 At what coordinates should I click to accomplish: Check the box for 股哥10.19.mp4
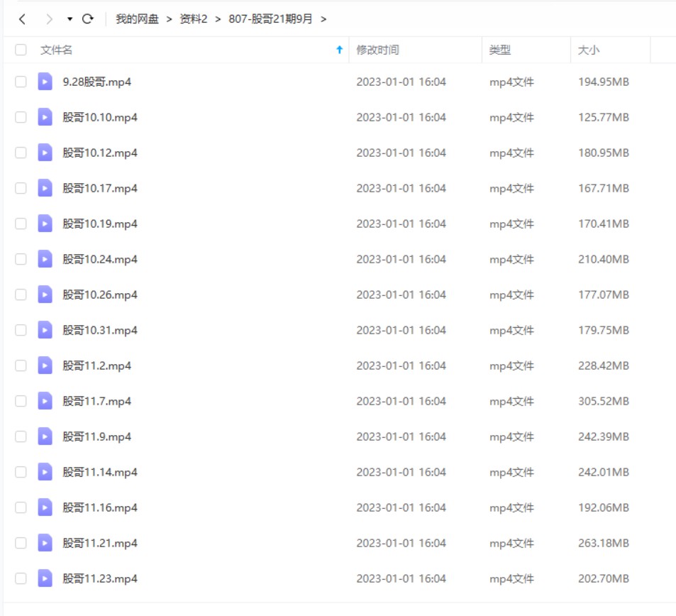pyautogui.click(x=21, y=224)
